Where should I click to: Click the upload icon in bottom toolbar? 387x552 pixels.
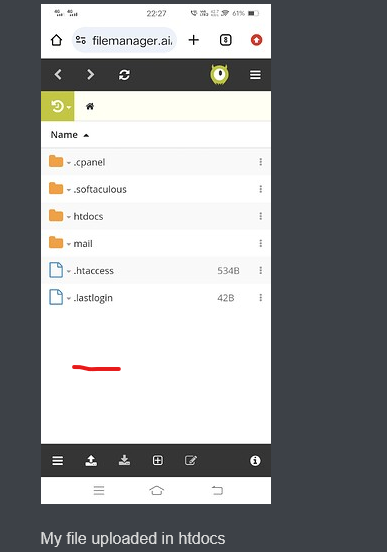[91, 460]
